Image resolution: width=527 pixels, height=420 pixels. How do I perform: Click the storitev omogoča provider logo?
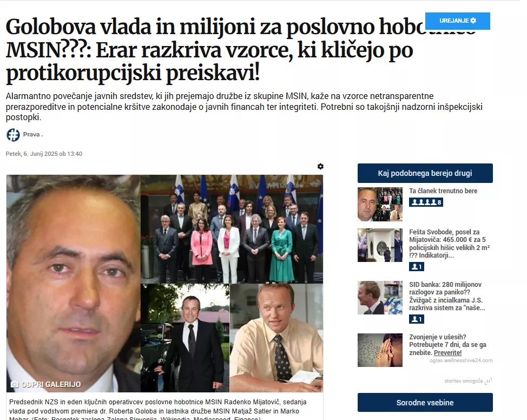[x=489, y=381]
